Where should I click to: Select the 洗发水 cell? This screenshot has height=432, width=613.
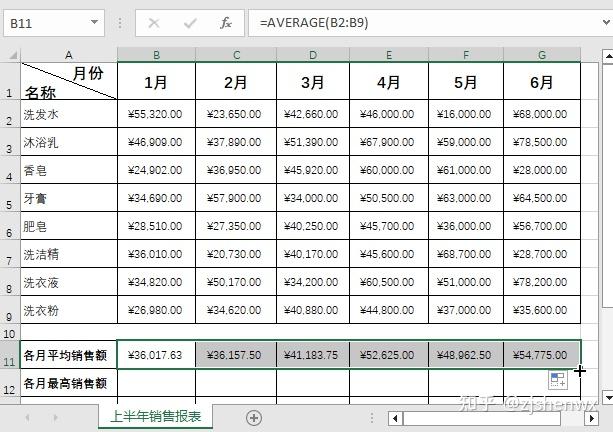69,114
